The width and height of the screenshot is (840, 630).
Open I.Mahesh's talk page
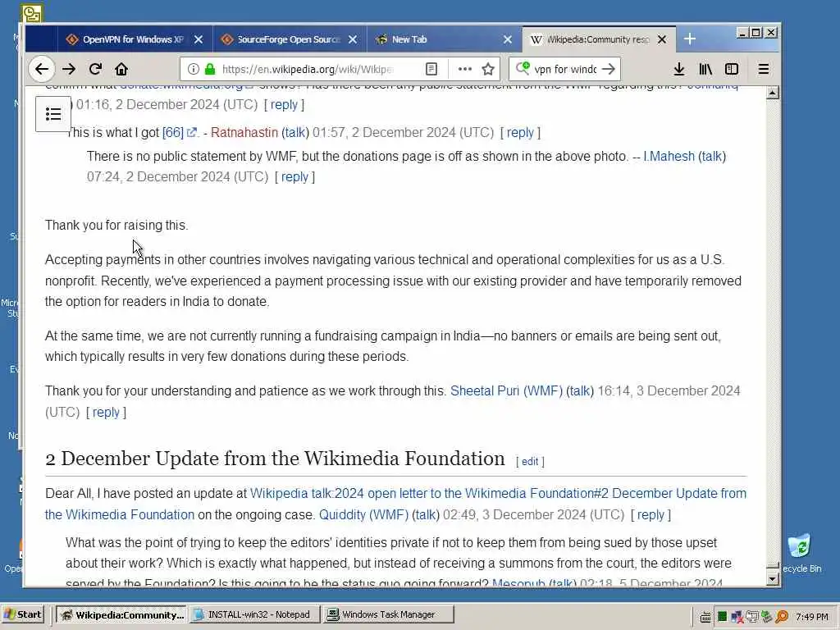coord(712,157)
